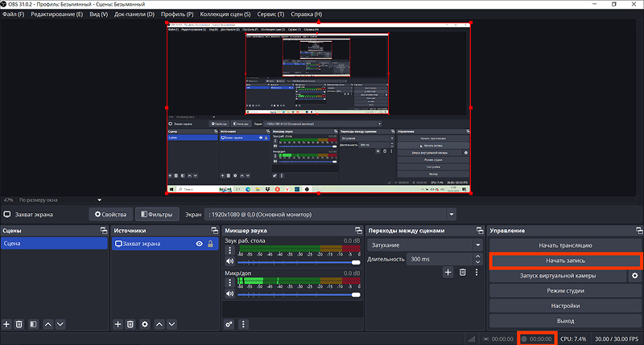Select Захват экрана source row label
The image size is (644, 345).
[142, 244]
